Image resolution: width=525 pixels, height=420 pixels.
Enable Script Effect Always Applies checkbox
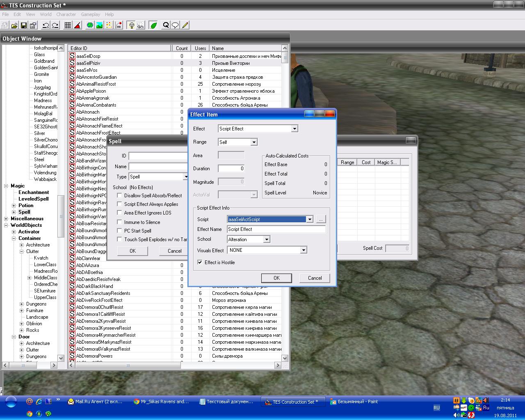tap(120, 204)
